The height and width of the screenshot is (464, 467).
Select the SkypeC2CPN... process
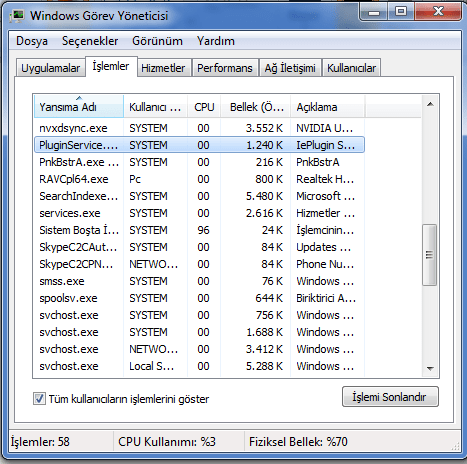click(199, 264)
